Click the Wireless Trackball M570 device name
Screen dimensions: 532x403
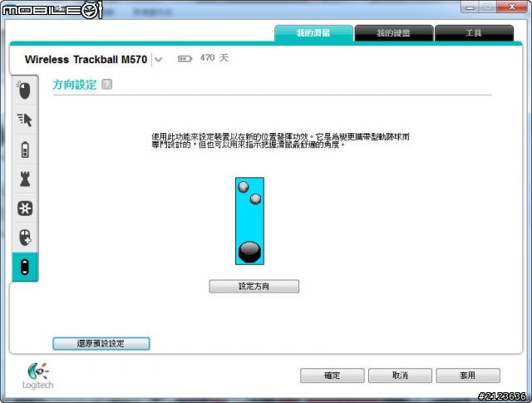click(86, 60)
